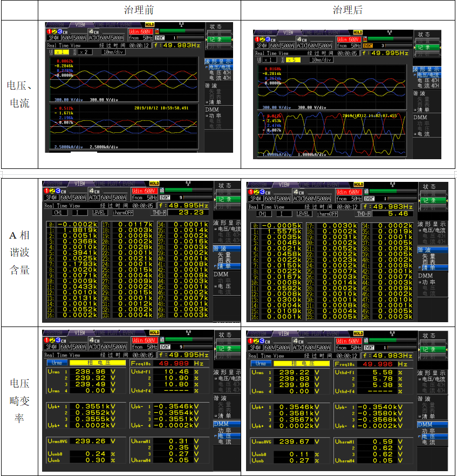Click Urms selector on UrmsAVG 239.26 screen
This screenshot has height=476, width=457.
[x=57, y=363]
